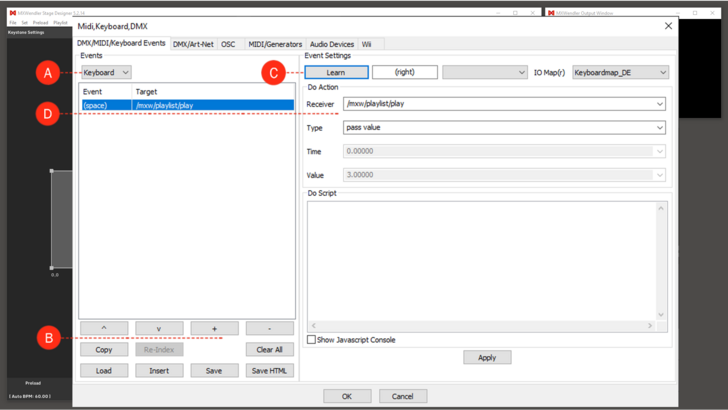This screenshot has width=728, height=410.
Task: Remove event with the - button
Action: click(270, 328)
